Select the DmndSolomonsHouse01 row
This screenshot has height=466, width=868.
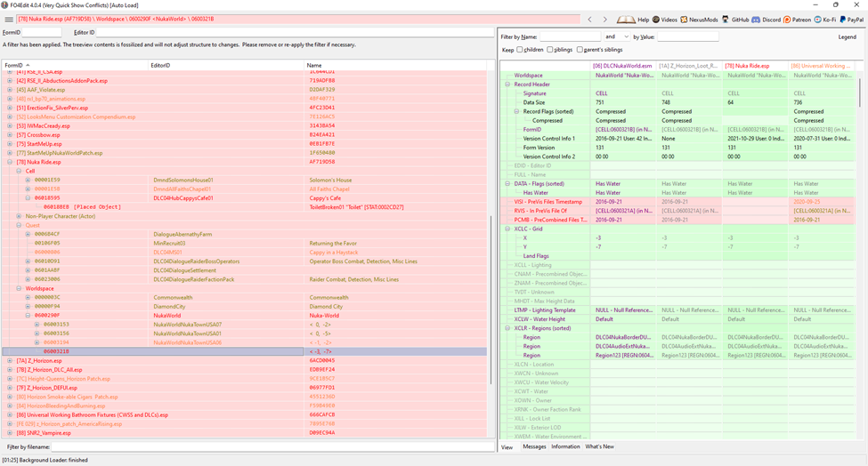tap(245, 181)
